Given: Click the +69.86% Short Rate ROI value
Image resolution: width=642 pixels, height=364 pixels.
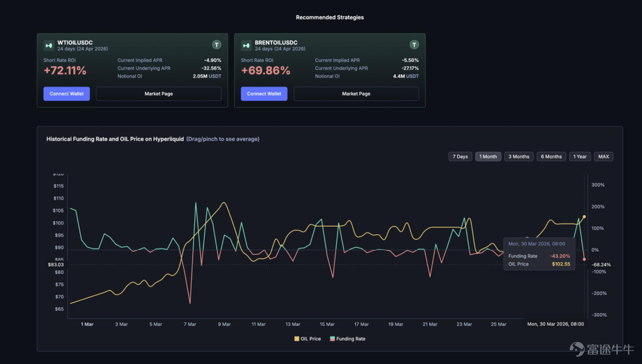Looking at the screenshot, I should coord(265,71).
